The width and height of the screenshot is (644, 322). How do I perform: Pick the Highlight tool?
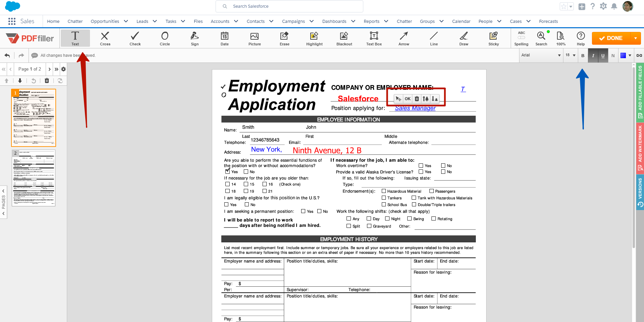coord(314,38)
